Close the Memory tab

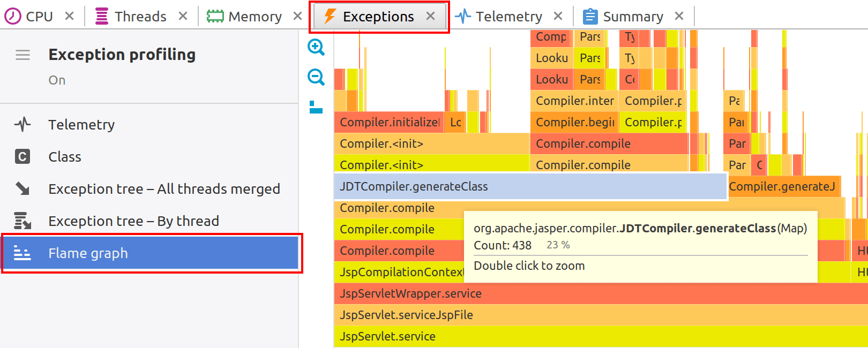298,16
